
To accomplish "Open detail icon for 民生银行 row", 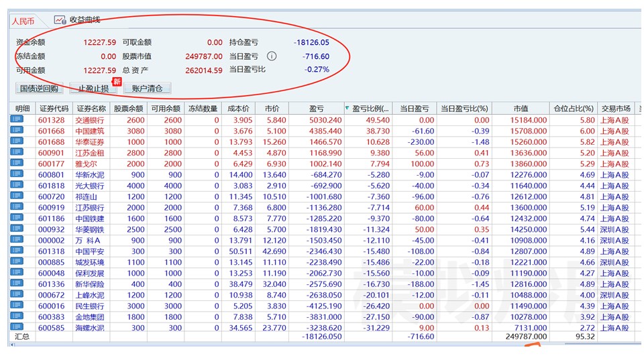I will pos(17,306).
